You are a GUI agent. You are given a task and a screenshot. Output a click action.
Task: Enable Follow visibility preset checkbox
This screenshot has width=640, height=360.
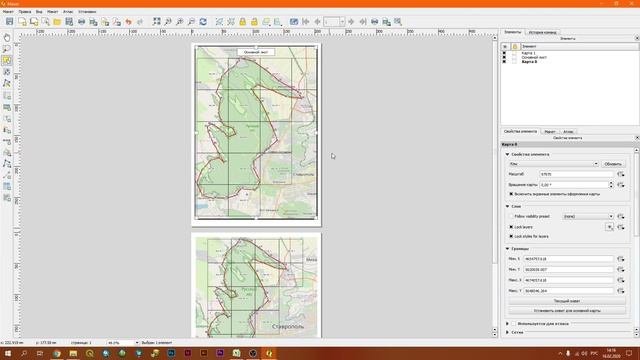click(x=511, y=216)
